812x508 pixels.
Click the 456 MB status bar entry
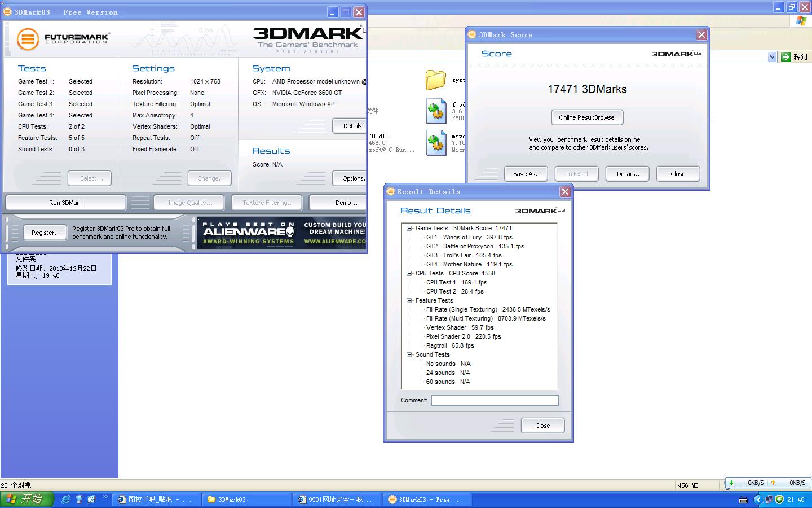688,485
